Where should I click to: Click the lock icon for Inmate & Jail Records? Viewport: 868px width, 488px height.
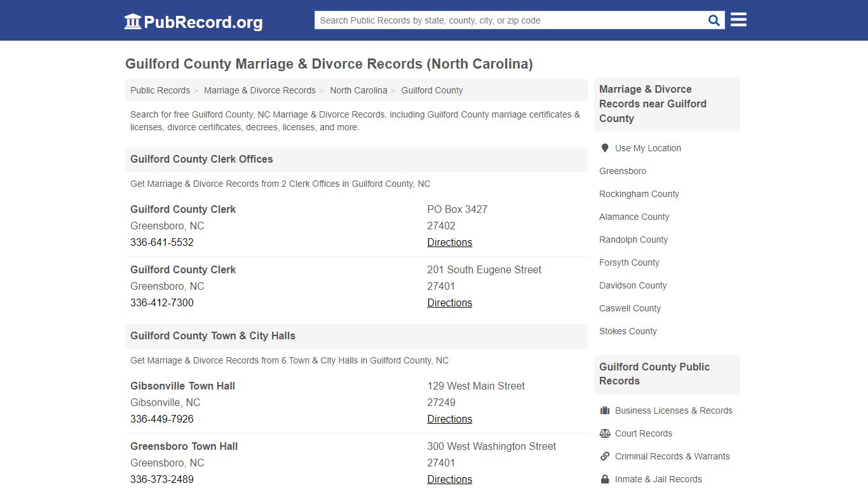pyautogui.click(x=605, y=479)
